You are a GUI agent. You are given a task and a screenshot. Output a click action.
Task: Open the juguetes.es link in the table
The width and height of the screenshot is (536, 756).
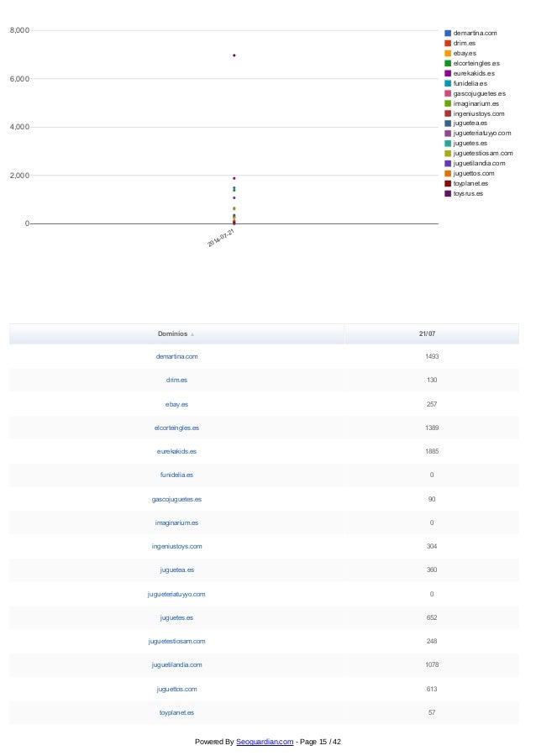coord(177,618)
